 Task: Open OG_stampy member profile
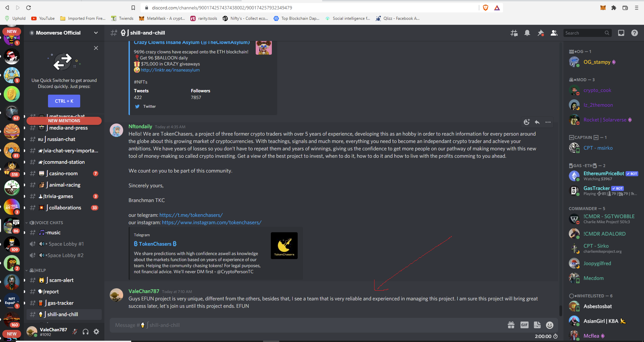604,62
